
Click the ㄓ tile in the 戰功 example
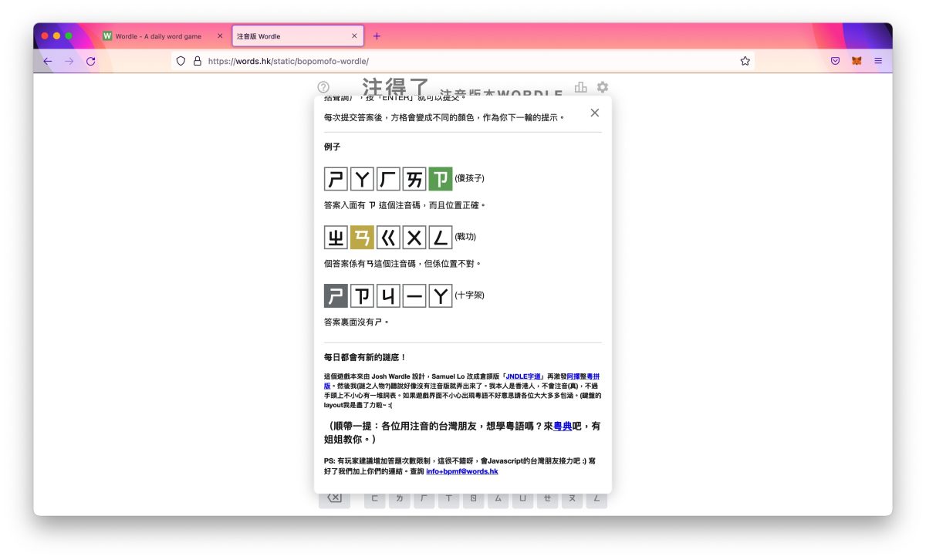click(x=336, y=238)
